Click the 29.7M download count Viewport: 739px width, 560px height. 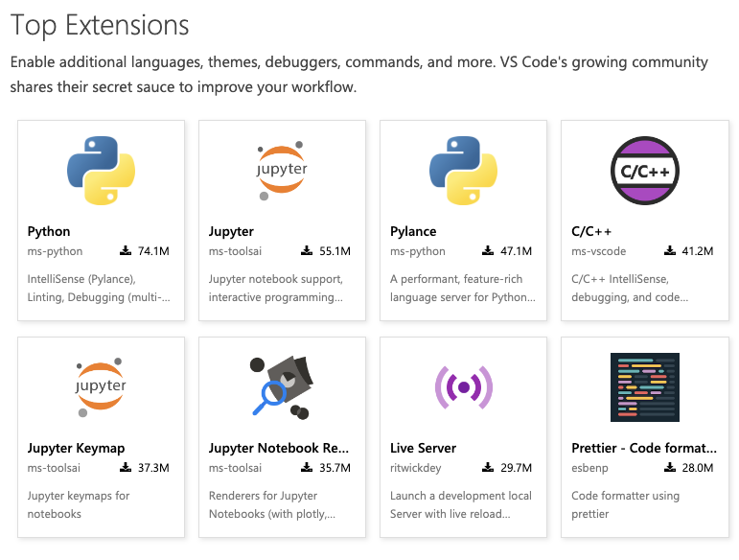(x=516, y=468)
